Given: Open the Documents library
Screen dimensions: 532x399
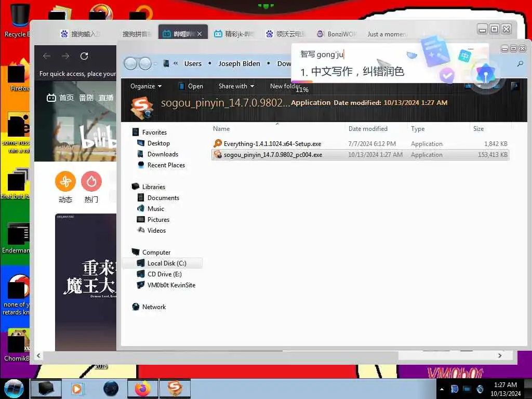Looking at the screenshot, I should [158, 197].
